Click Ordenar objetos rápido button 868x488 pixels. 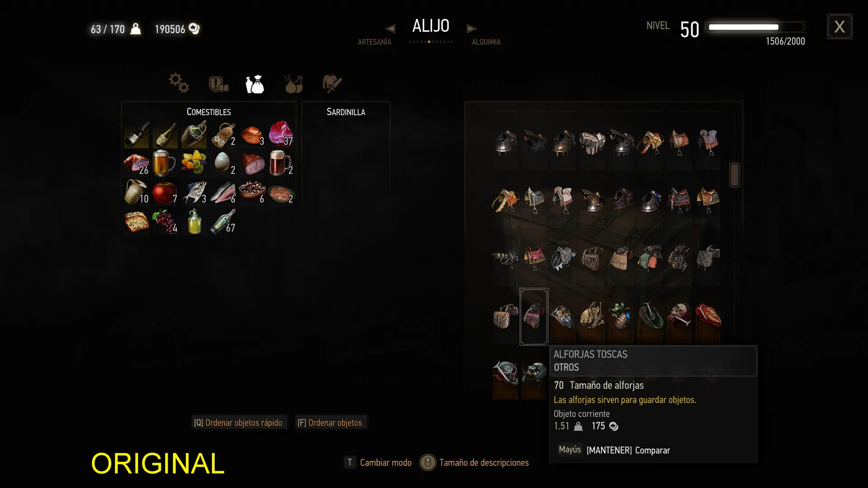coord(238,422)
